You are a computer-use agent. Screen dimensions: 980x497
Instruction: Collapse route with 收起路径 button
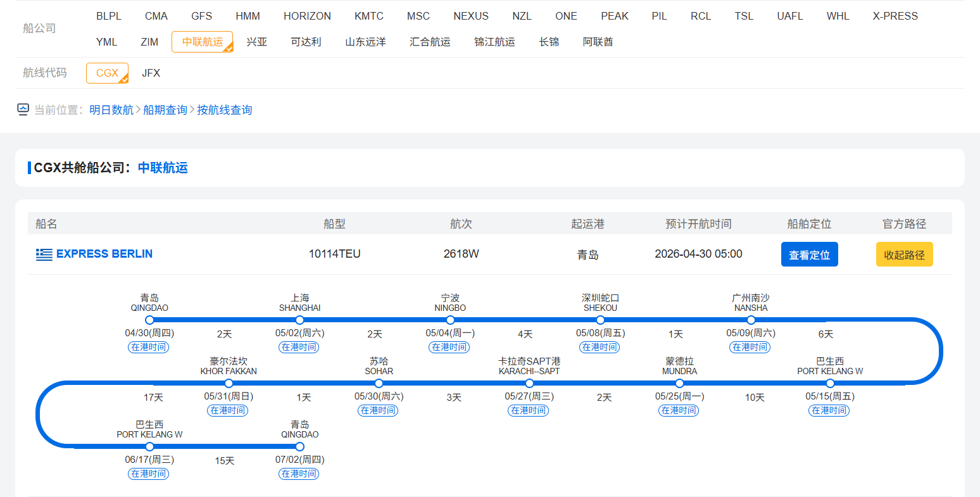904,255
